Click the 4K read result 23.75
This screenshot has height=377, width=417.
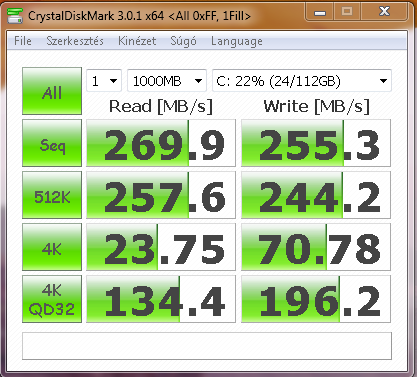161,247
